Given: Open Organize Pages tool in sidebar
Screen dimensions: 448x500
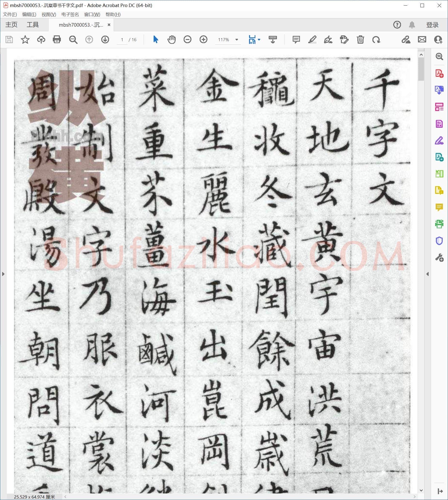Looking at the screenshot, I should tap(439, 107).
